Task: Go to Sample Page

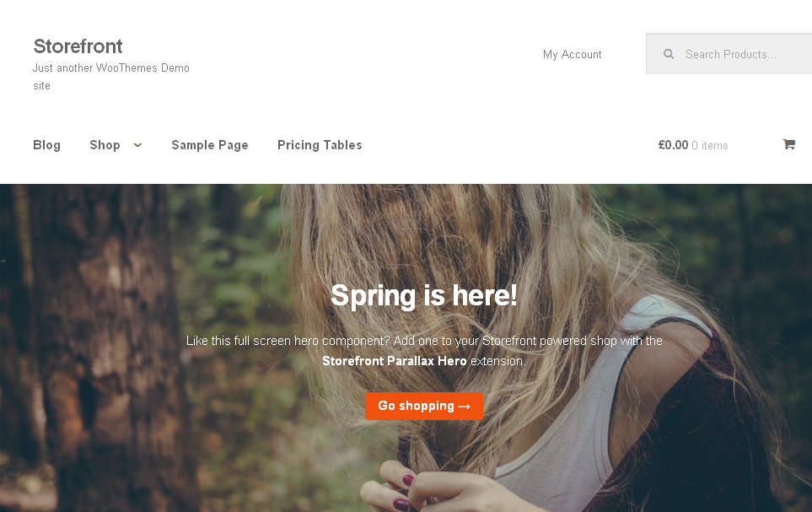Action: point(210,145)
